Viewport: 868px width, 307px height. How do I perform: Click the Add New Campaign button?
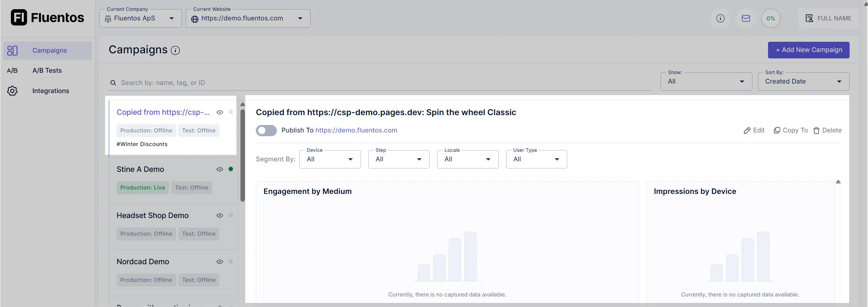pos(808,50)
